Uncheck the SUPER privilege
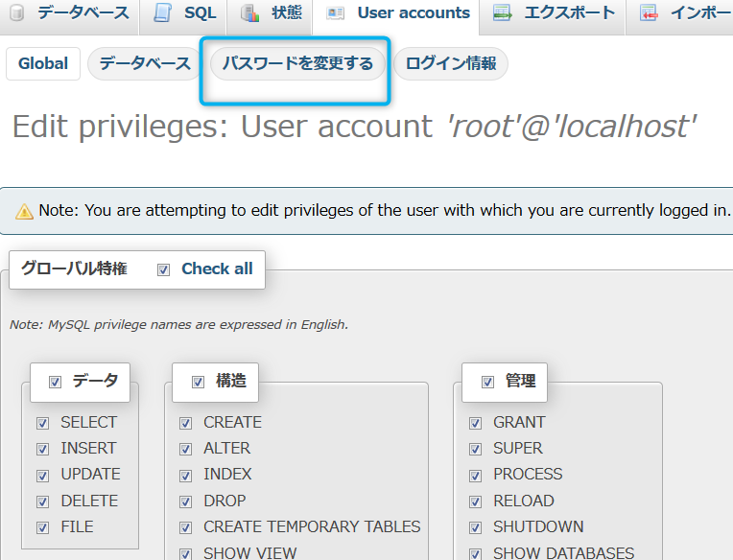The width and height of the screenshot is (733, 560). click(476, 450)
